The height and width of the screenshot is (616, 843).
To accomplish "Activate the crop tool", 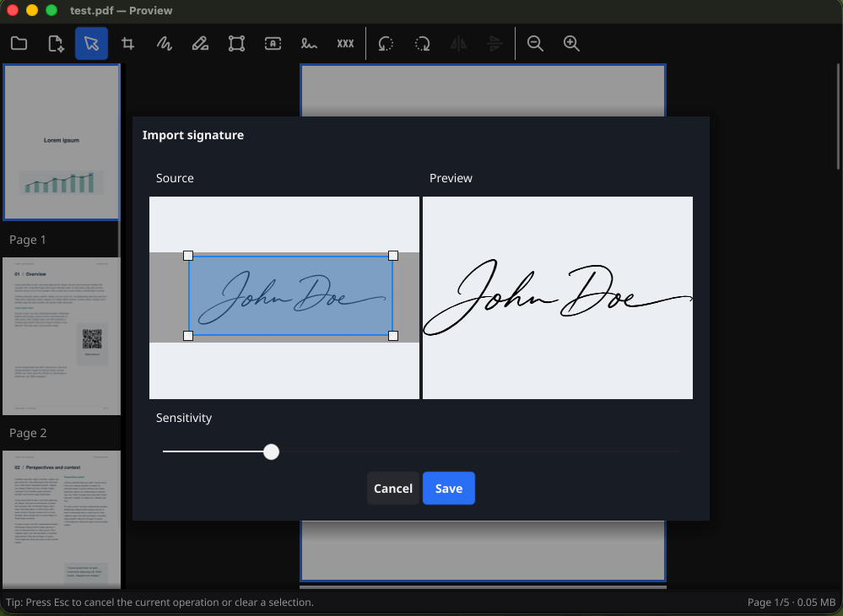I will (128, 44).
